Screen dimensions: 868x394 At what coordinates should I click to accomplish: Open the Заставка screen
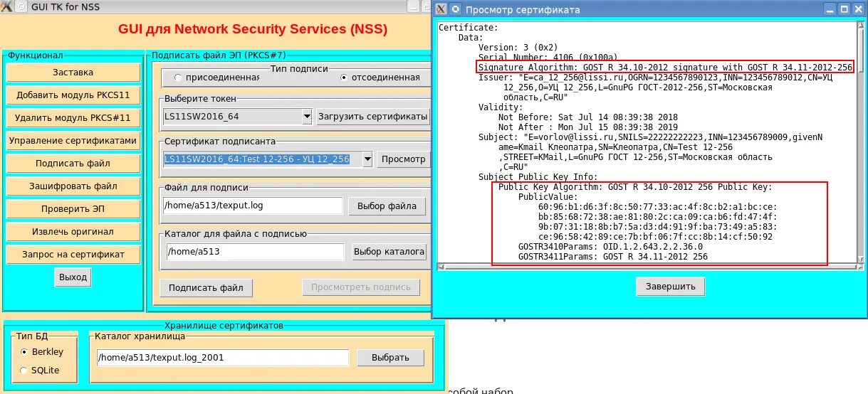click(73, 73)
